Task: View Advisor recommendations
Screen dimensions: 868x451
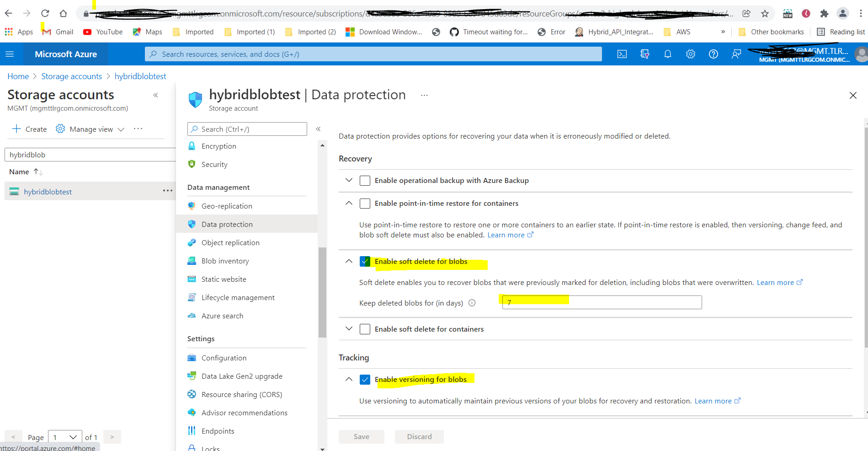Action: pos(244,413)
